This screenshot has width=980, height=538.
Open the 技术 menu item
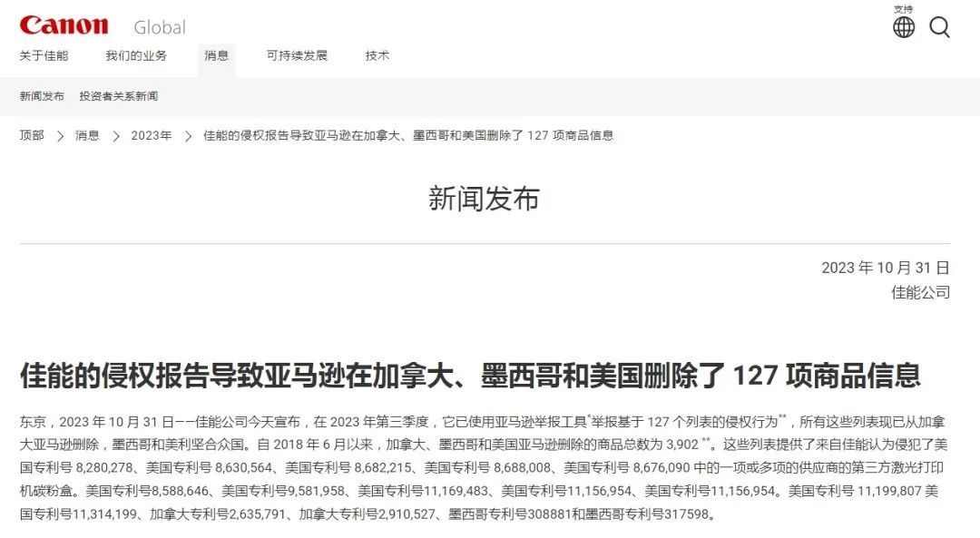pos(377,55)
